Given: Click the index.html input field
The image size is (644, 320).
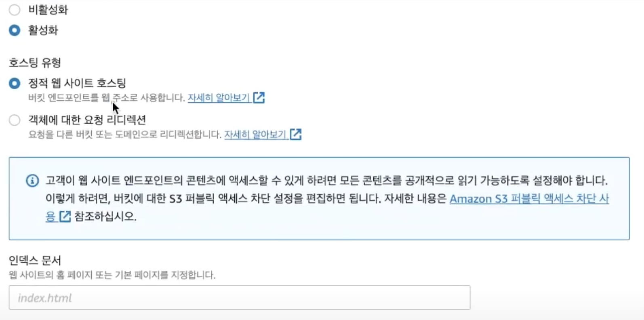Looking at the screenshot, I should (x=239, y=298).
